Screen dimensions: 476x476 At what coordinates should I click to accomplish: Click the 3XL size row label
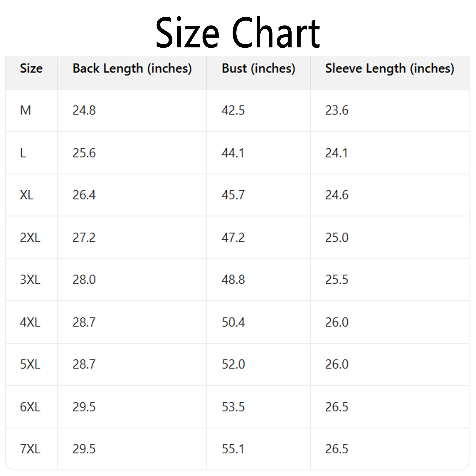30,280
